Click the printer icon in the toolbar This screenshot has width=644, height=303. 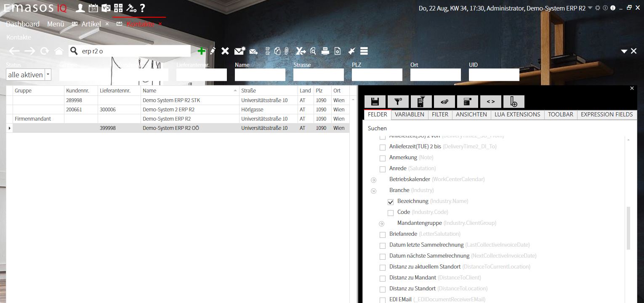[325, 51]
